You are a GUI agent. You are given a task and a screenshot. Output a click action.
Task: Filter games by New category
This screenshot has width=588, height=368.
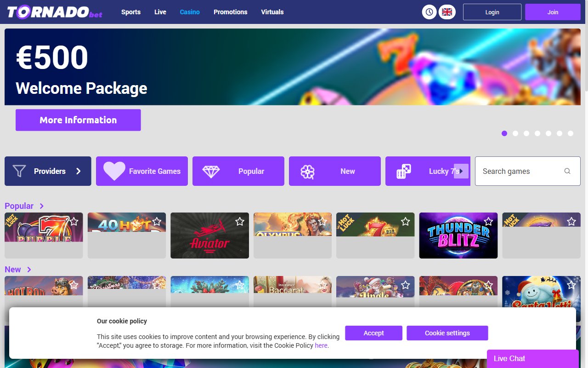335,171
